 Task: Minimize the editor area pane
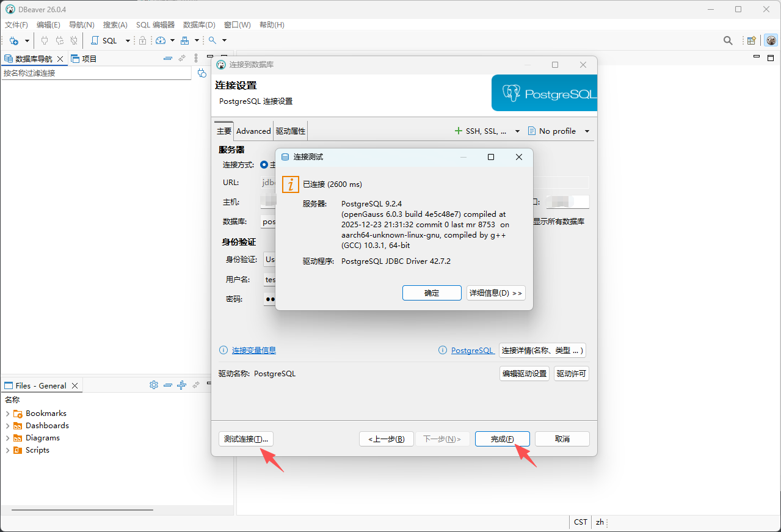click(x=757, y=57)
